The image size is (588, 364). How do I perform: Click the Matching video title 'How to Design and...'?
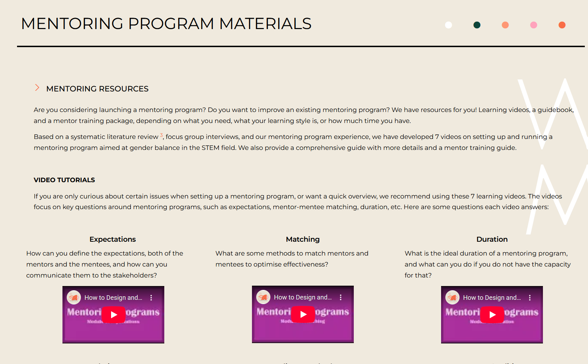(303, 297)
